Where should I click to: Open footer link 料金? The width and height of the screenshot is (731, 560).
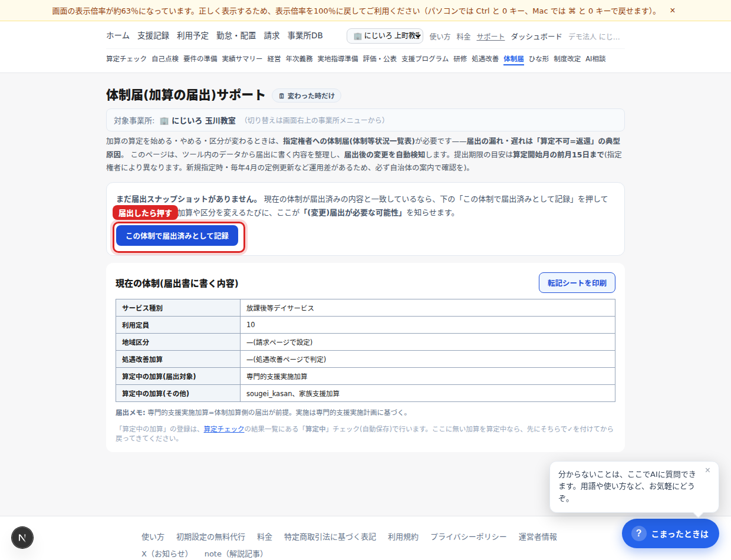tap(265, 537)
